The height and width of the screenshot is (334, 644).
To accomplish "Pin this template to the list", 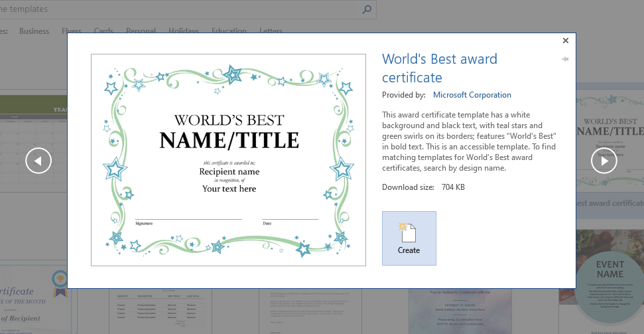I will (x=565, y=59).
